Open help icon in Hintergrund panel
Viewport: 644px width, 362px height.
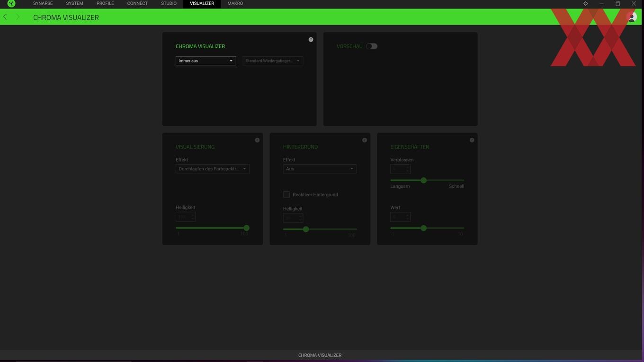[x=365, y=140]
